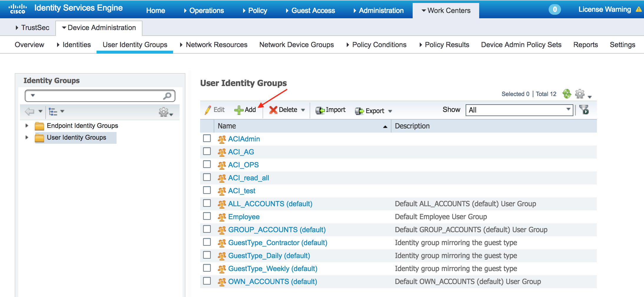The image size is (644, 297).
Task: Click the tree view icon in Identity Groups
Action: pos(53,112)
